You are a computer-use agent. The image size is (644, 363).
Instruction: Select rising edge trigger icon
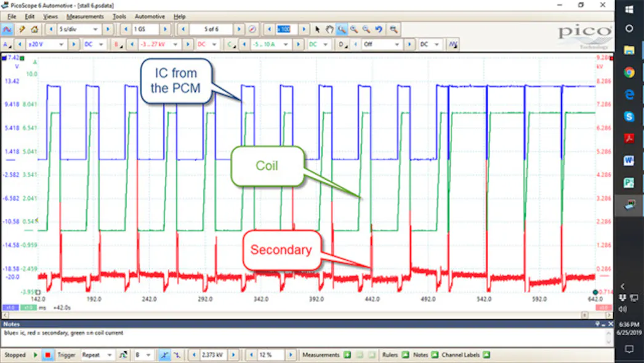click(165, 355)
